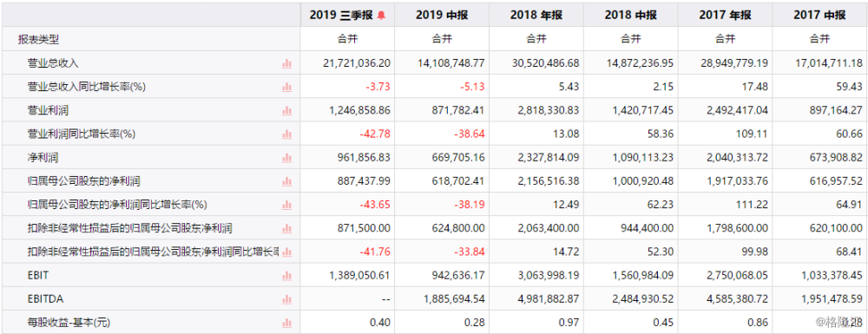
Task: Open chart icon for 营业利润同比增长率(%) row
Action: pos(286,134)
